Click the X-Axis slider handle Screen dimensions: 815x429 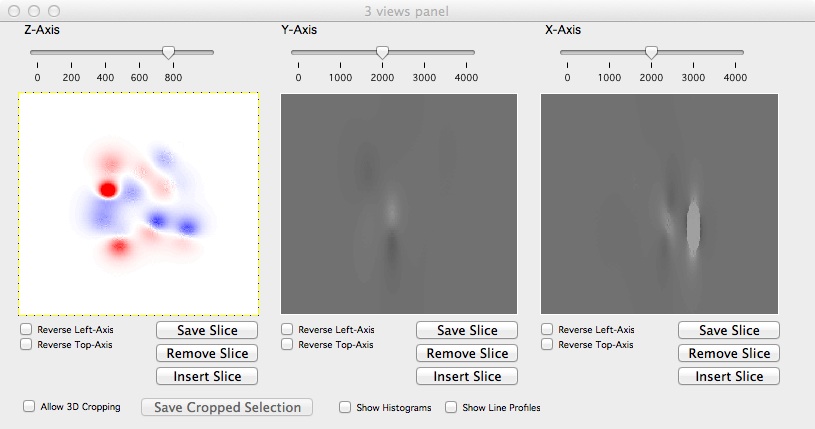pos(651,52)
